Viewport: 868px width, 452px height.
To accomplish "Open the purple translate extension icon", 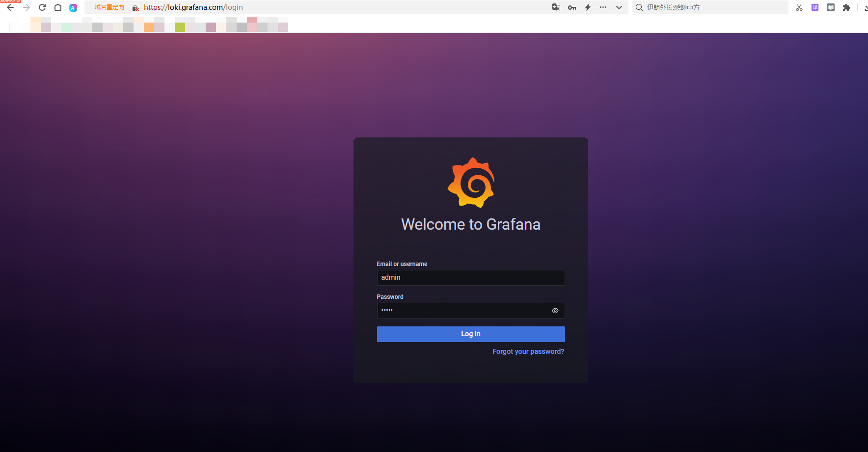I will [815, 7].
